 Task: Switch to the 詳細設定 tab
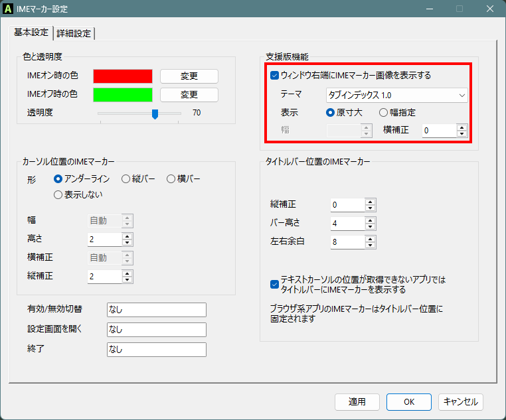[x=74, y=33]
